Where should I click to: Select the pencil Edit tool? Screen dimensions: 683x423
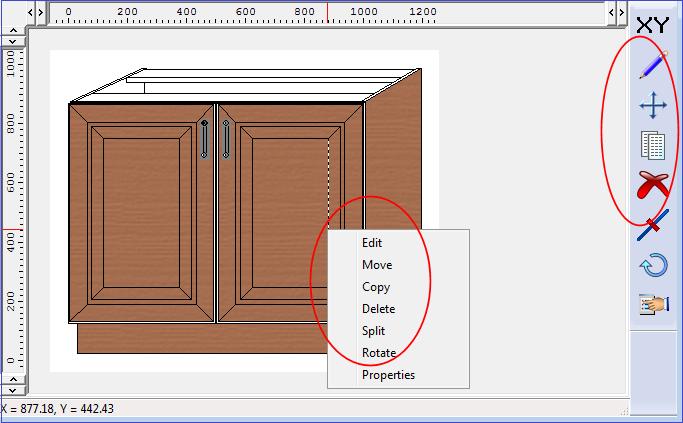[653, 65]
